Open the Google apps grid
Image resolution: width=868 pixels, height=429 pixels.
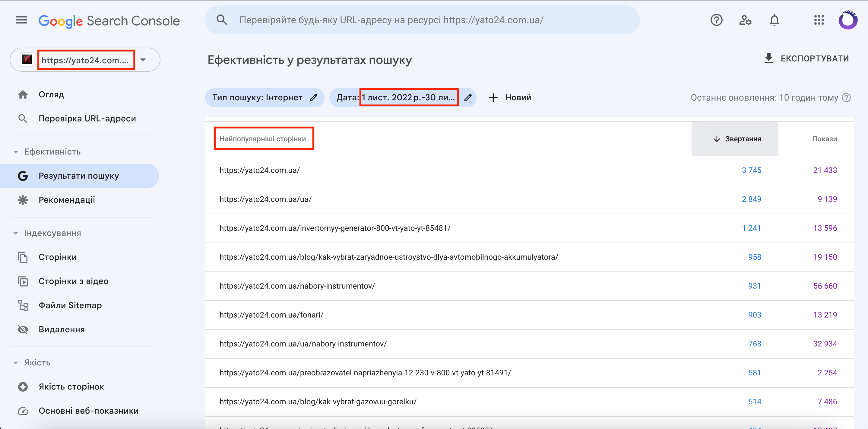point(819,20)
